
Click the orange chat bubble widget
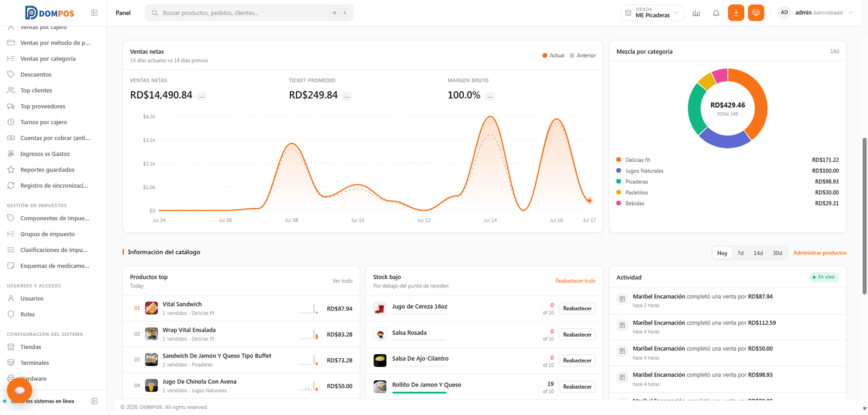pyautogui.click(x=20, y=390)
